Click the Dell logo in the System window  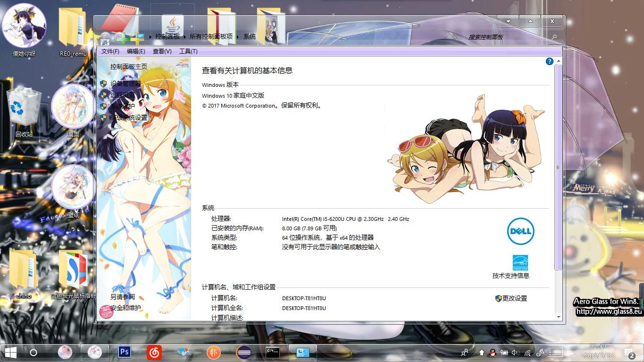click(520, 231)
